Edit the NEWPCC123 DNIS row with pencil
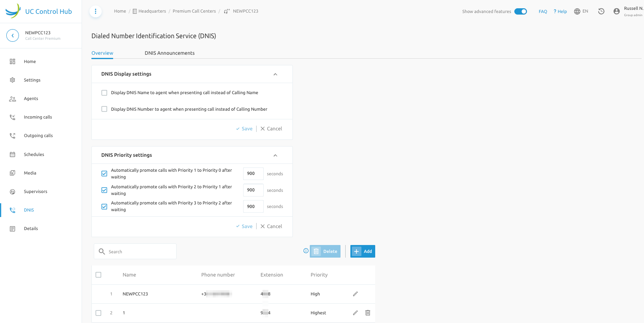The width and height of the screenshot is (644, 323). (x=355, y=294)
